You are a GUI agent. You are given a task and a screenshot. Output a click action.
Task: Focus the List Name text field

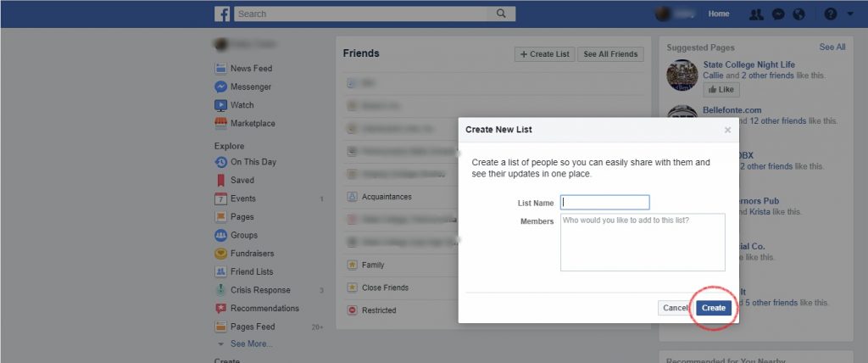pyautogui.click(x=604, y=203)
